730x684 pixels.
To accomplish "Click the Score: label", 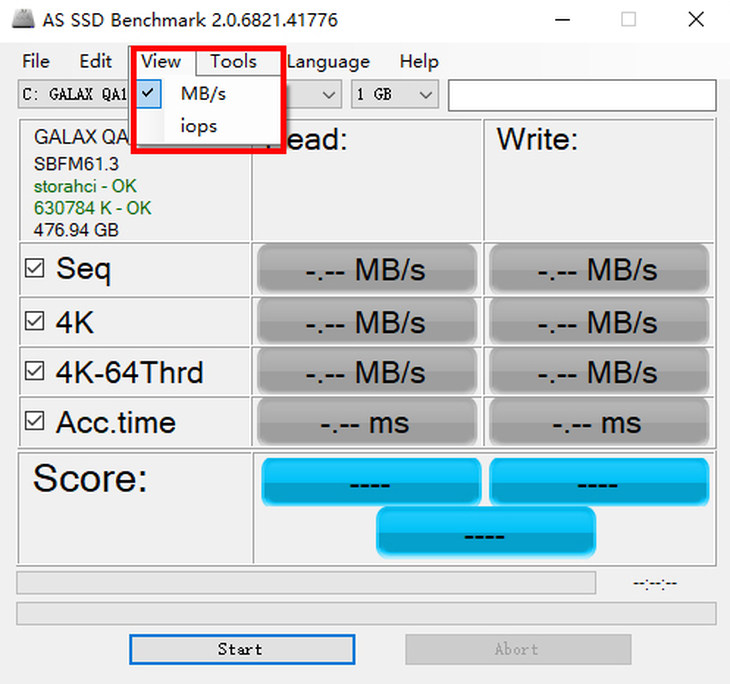I will [x=90, y=478].
